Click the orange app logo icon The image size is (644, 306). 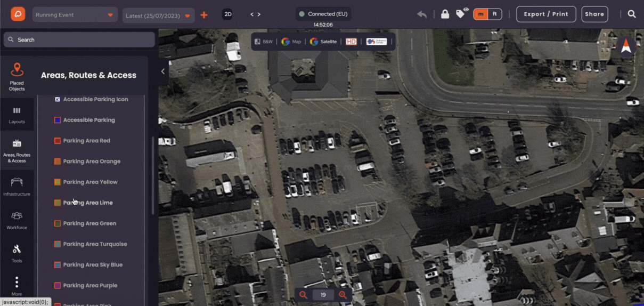coord(18,14)
